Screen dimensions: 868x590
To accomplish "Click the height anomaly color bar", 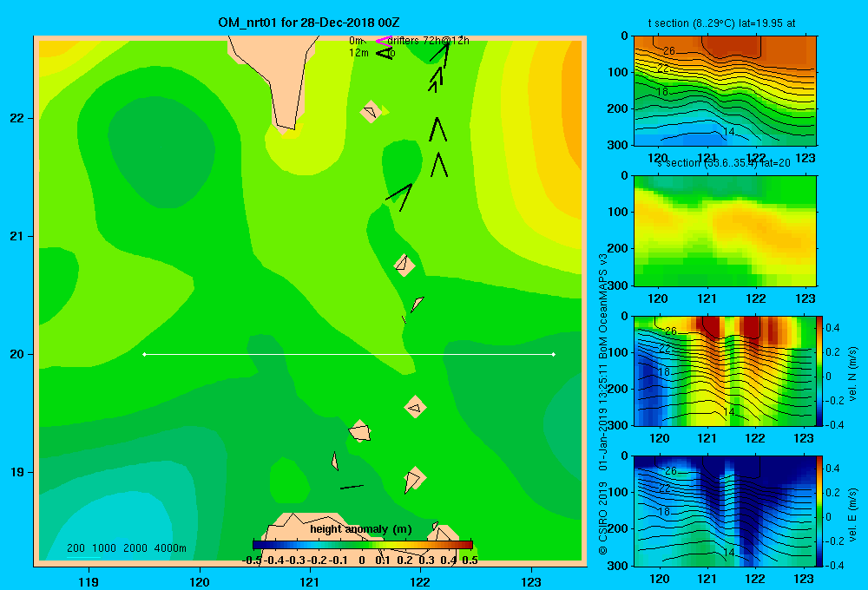I will (x=363, y=545).
